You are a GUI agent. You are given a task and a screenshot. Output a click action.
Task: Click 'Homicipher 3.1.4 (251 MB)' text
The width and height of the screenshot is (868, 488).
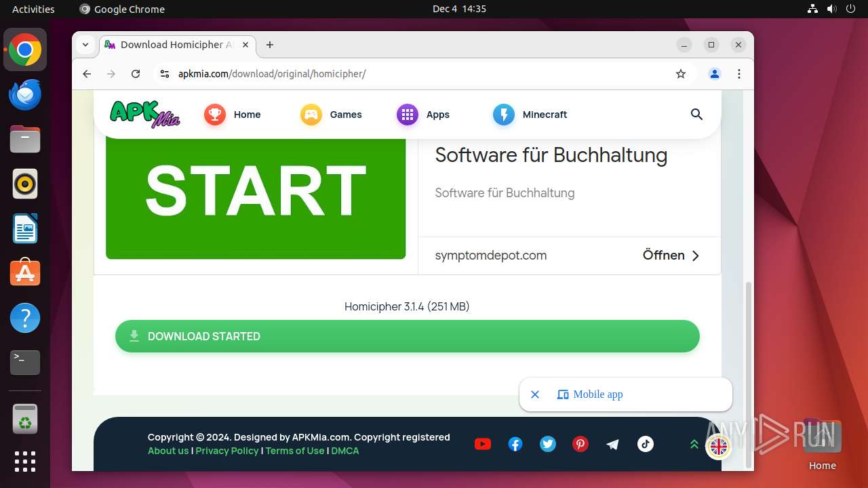[x=407, y=306]
